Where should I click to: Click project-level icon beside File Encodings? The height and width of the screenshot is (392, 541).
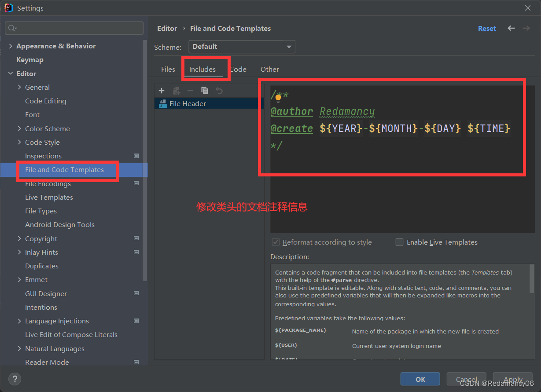[136, 183]
